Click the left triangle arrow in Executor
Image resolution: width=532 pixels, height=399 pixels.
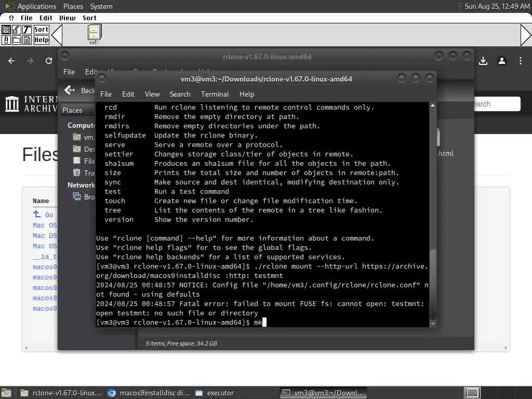[57, 35]
